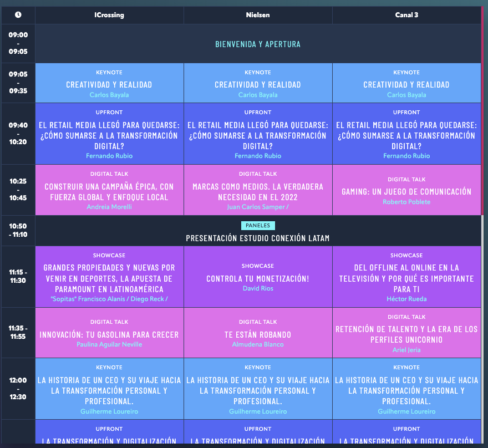This screenshot has width=488, height=448.
Task: Click speaker name Ariel Jeria
Action: click(406, 350)
